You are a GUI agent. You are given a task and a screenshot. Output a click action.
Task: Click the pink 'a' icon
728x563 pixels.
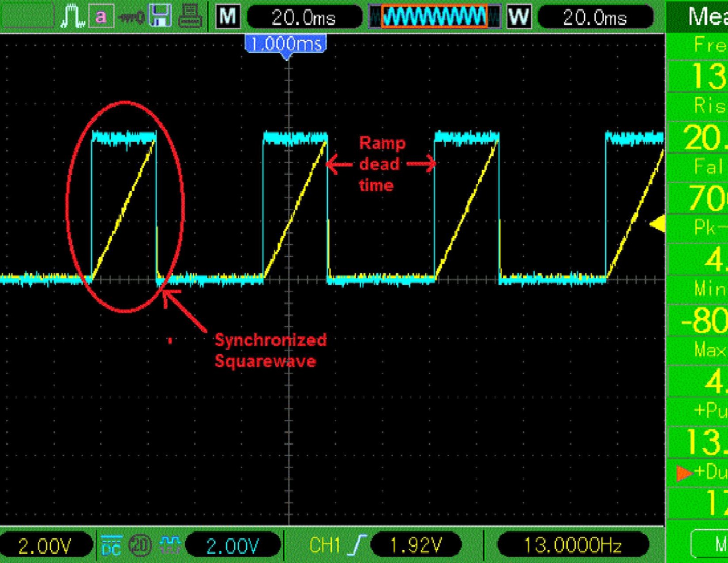click(101, 17)
